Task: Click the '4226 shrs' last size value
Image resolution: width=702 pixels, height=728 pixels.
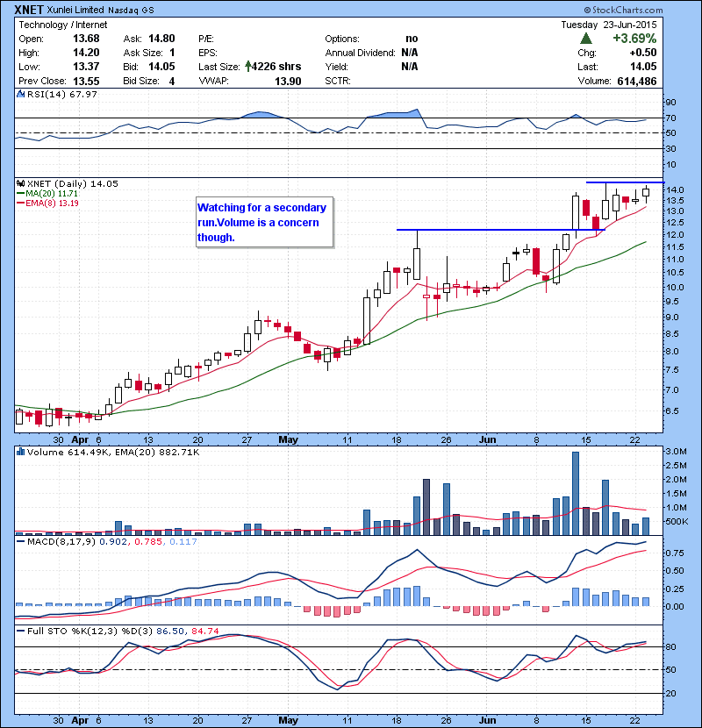Action: pos(276,67)
